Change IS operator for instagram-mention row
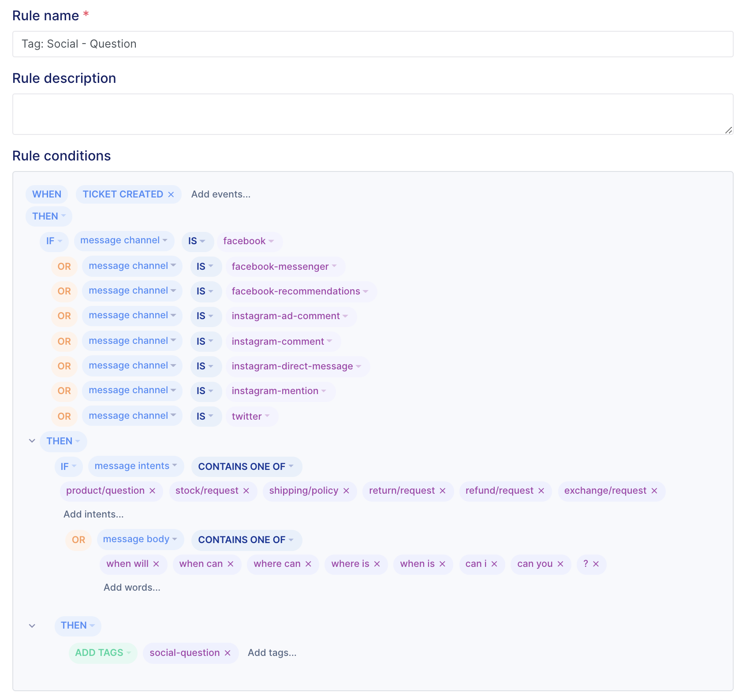The image size is (746, 700). 206,391
